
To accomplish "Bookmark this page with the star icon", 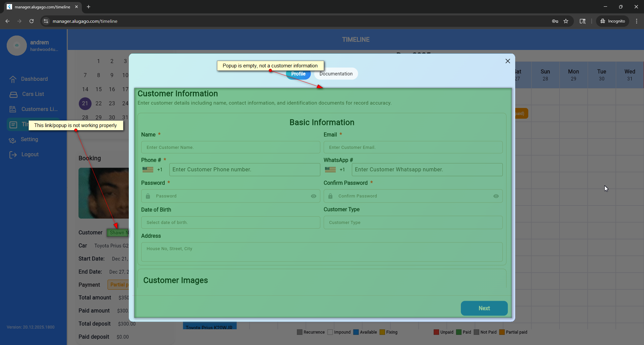I will pyautogui.click(x=566, y=21).
